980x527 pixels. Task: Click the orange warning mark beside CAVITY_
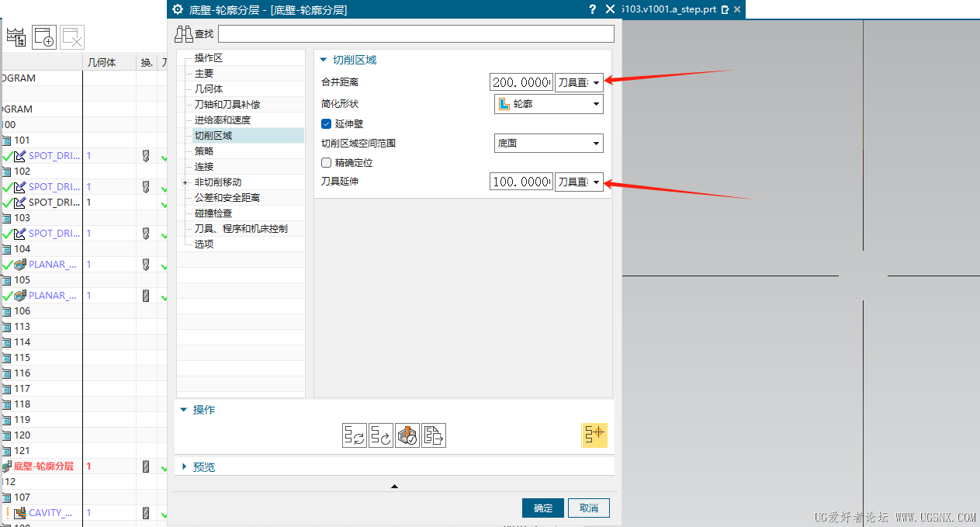pos(7,513)
